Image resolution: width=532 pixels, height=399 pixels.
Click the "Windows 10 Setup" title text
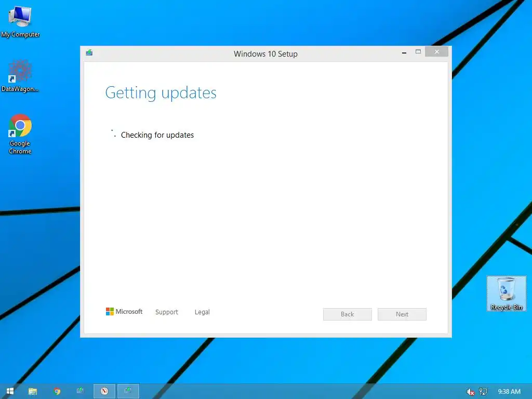coord(265,54)
